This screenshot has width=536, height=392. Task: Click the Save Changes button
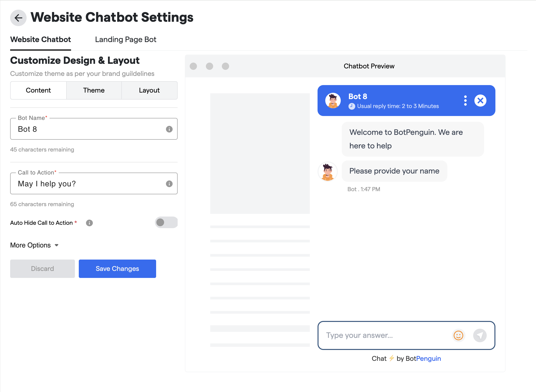[117, 269]
